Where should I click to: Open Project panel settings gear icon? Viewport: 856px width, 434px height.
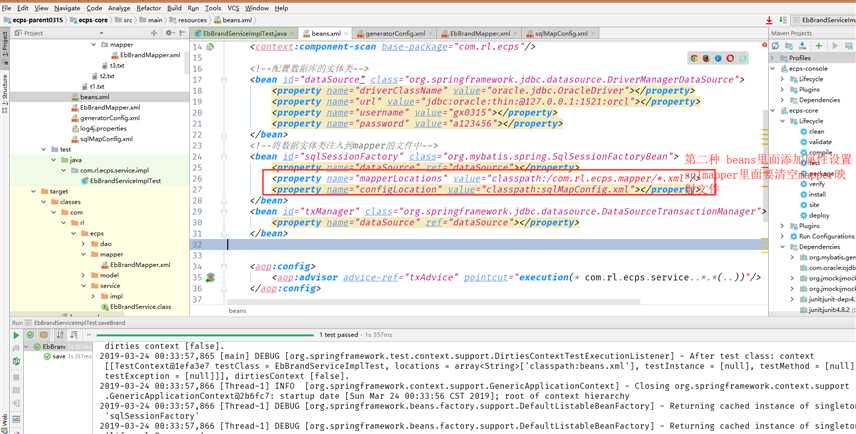point(168,33)
